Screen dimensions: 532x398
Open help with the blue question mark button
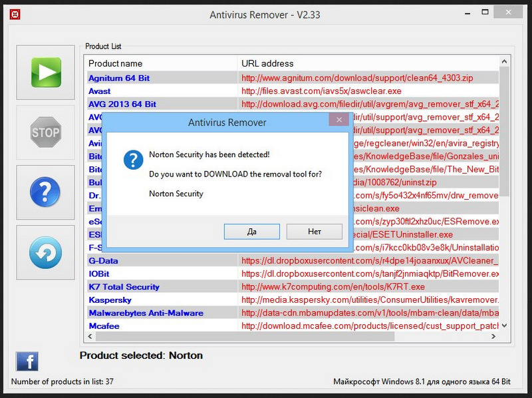45,192
